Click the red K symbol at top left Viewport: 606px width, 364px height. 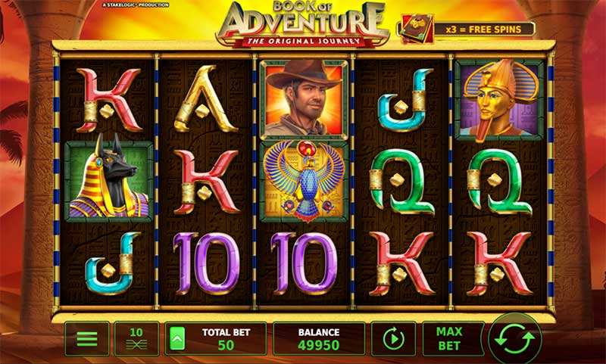coord(108,100)
